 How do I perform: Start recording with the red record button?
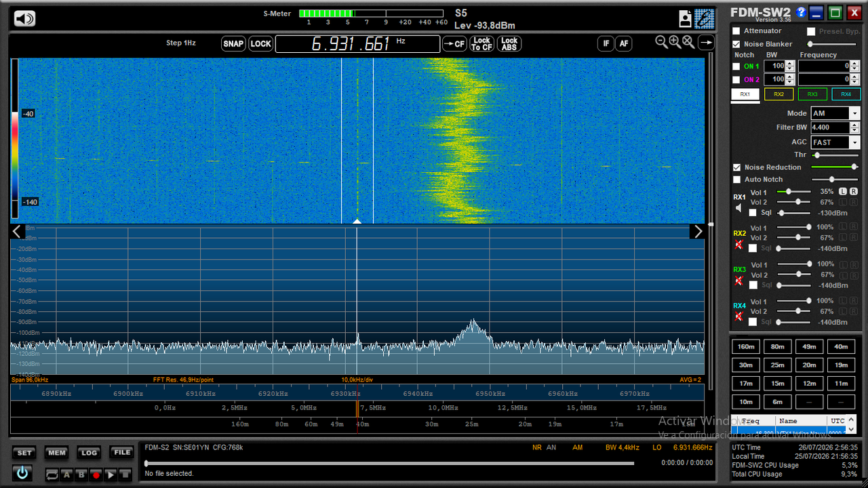click(96, 475)
